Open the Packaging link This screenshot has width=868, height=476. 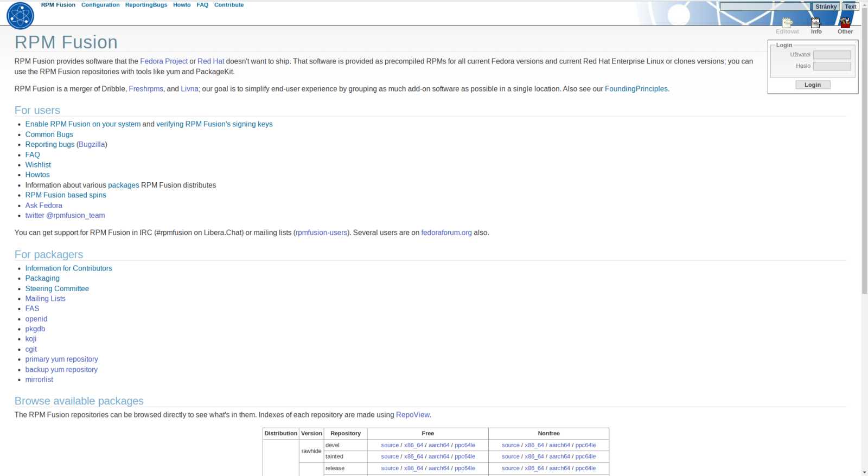[x=42, y=278]
